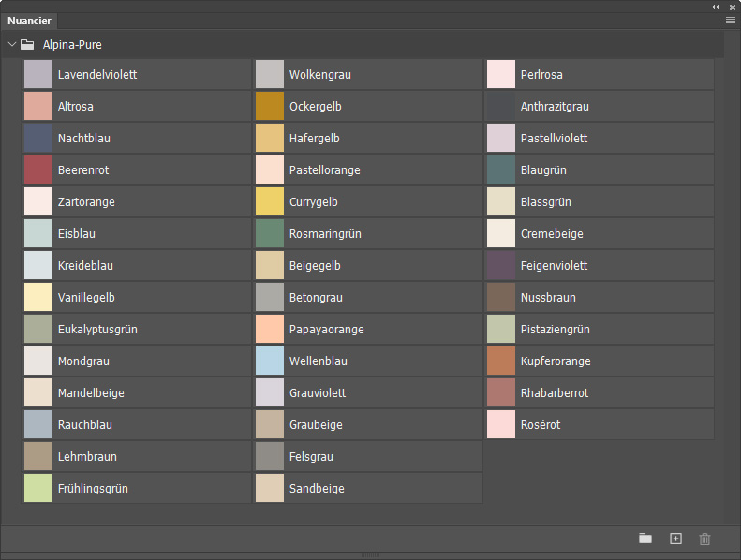Choose the Ockergelb swatch
The image size is (741, 560).
270,106
